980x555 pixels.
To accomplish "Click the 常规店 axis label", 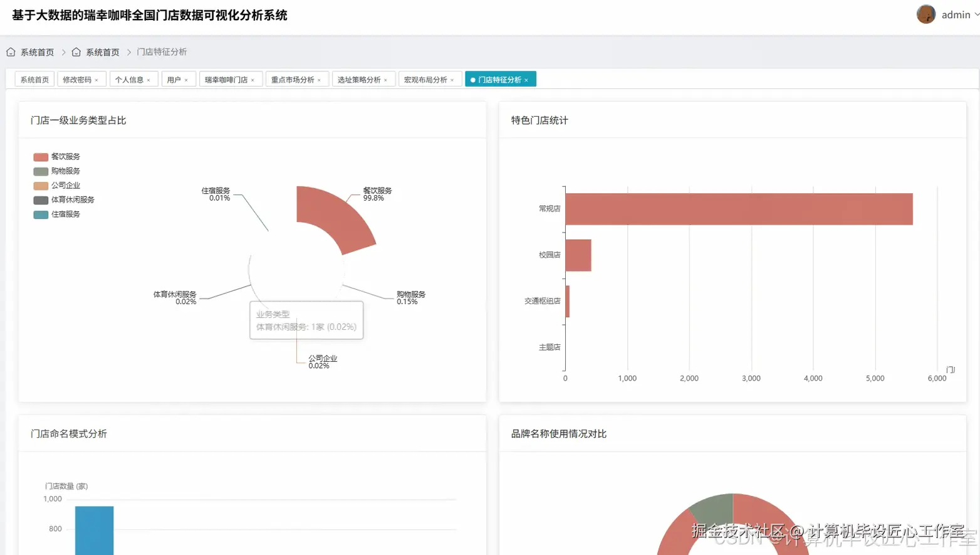I will (550, 209).
